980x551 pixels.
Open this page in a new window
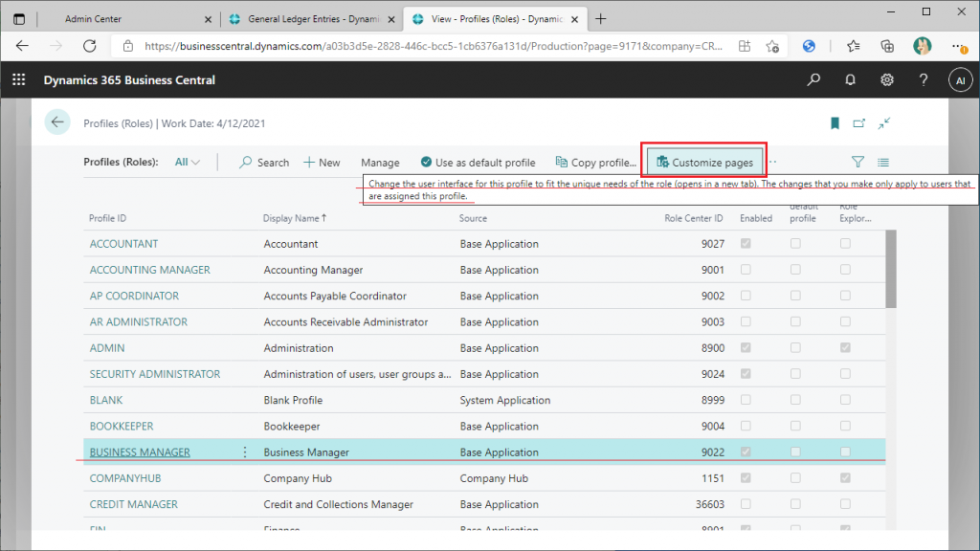click(859, 123)
